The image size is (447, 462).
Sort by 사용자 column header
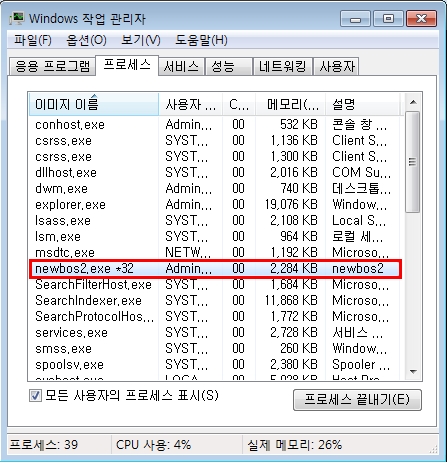coord(190,105)
